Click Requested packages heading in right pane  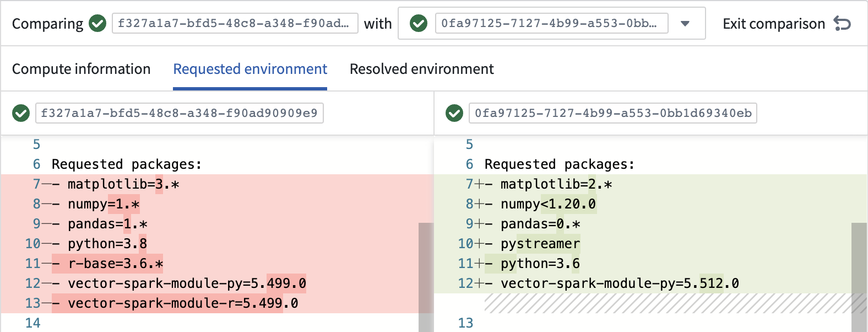tap(560, 164)
